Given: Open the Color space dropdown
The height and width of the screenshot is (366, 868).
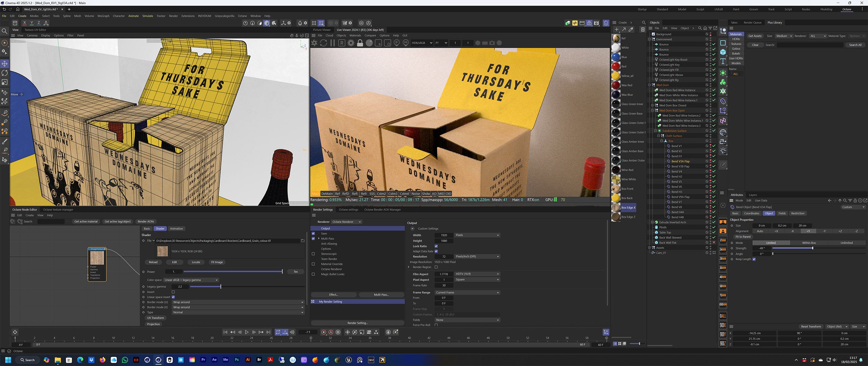Looking at the screenshot, I should click(191, 280).
